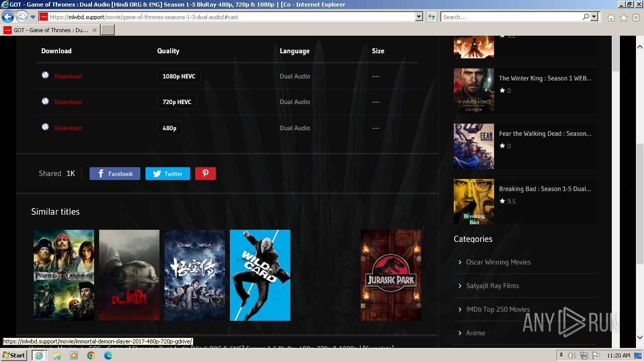Click globe icon beside 1080p download

pos(45,75)
